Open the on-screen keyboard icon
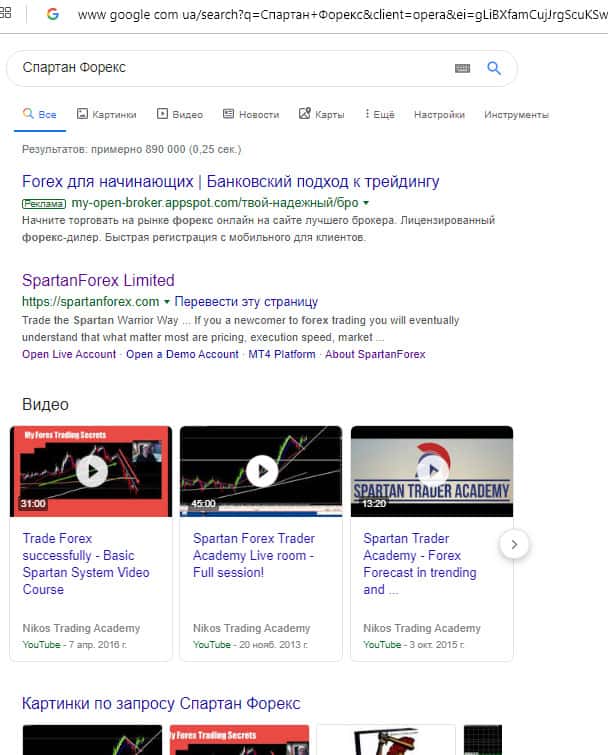This screenshot has width=608, height=755. tap(462, 68)
